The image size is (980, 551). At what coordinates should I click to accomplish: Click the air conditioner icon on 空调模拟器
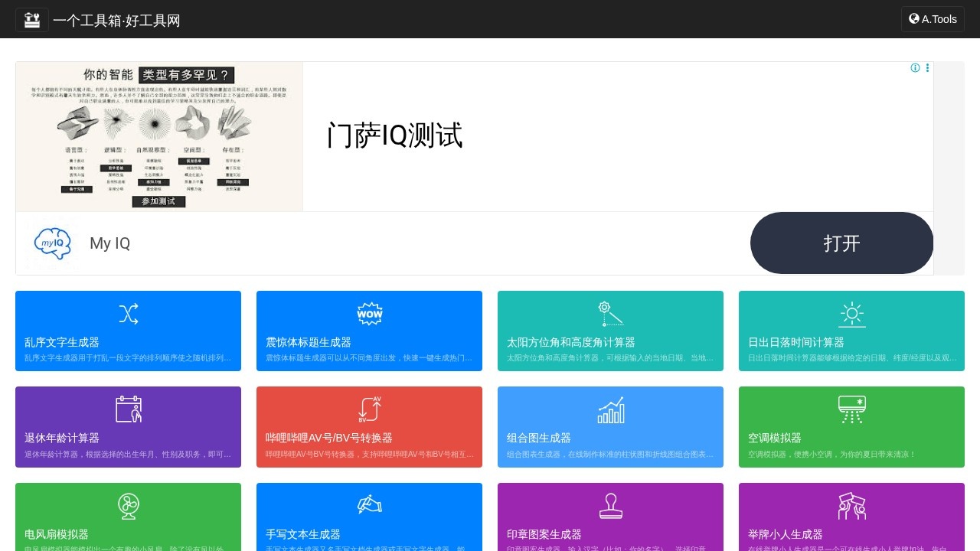(851, 409)
